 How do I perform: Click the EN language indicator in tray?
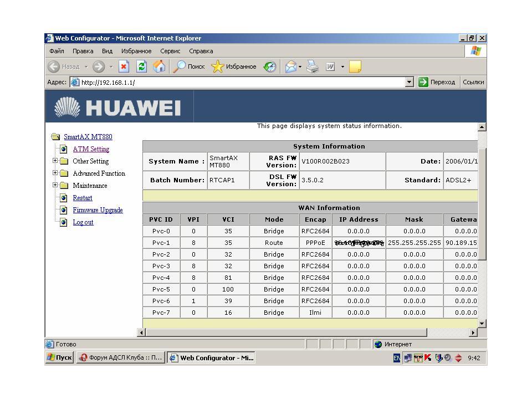point(397,358)
